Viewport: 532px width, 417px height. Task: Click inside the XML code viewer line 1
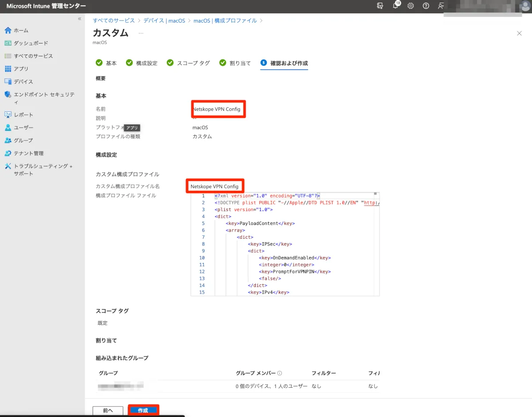click(267, 196)
